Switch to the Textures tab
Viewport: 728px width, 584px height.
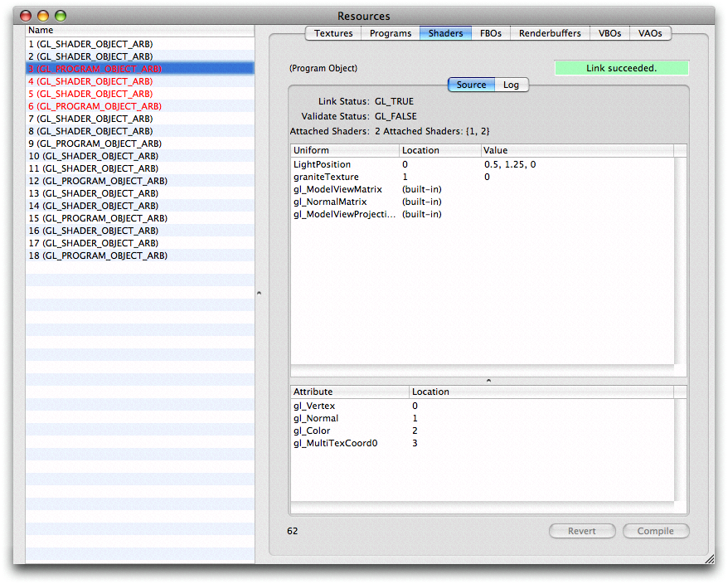333,33
